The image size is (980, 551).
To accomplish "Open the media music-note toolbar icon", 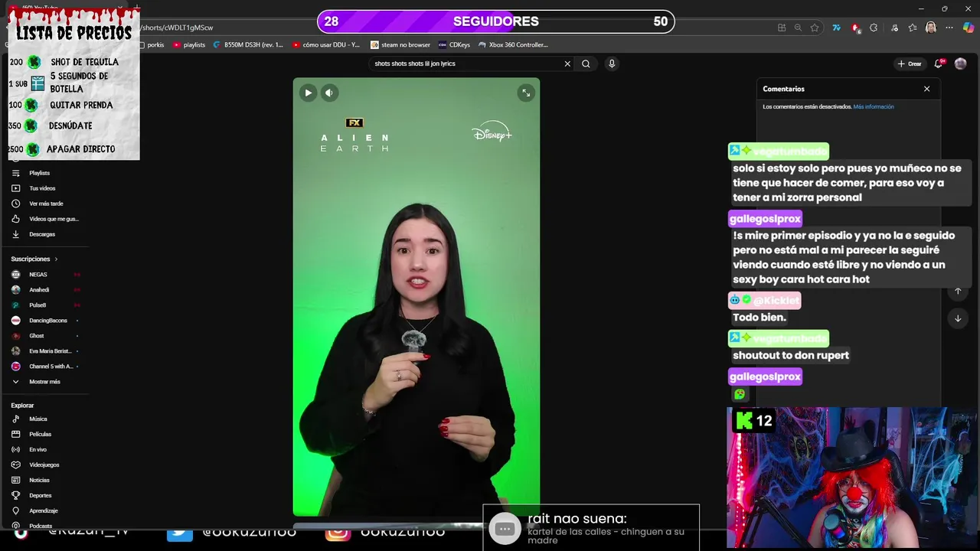I will [x=894, y=28].
